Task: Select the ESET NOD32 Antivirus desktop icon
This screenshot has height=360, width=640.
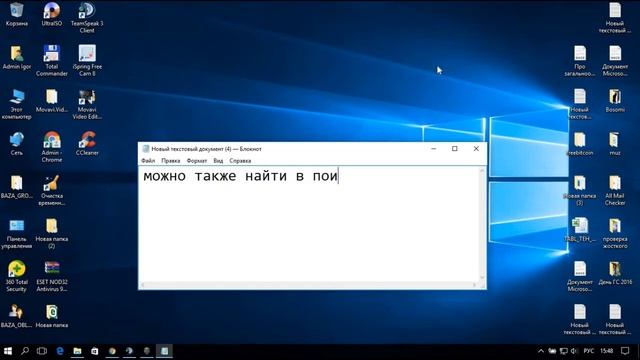Action: point(52,276)
